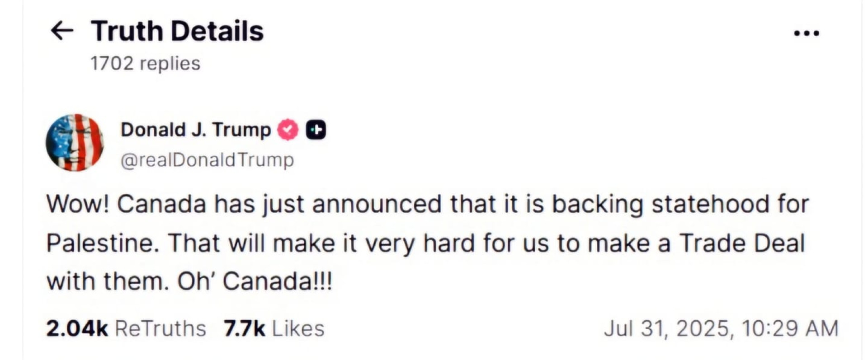
Task: Open Donald J. Trump's profile via display name
Action: (196, 130)
